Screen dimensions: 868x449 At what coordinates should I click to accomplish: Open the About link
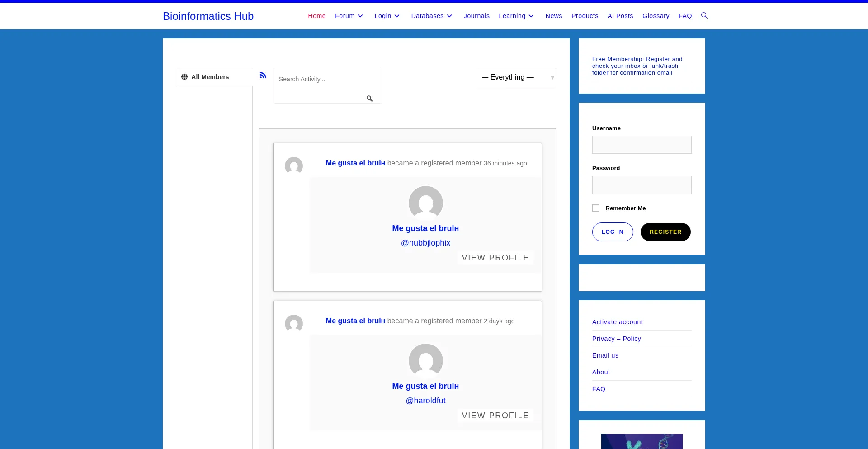(601, 372)
